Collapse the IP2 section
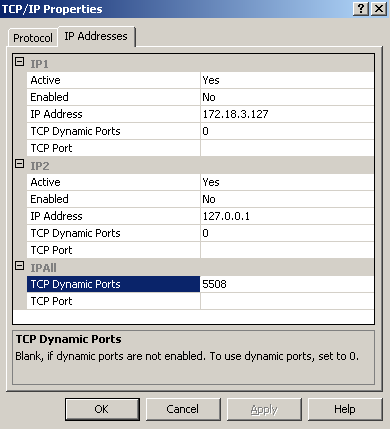This screenshot has height=429, width=390. pos(20,164)
